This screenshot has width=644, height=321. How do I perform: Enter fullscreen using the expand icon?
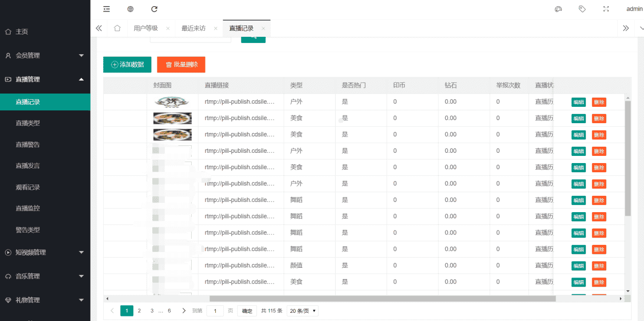606,9
